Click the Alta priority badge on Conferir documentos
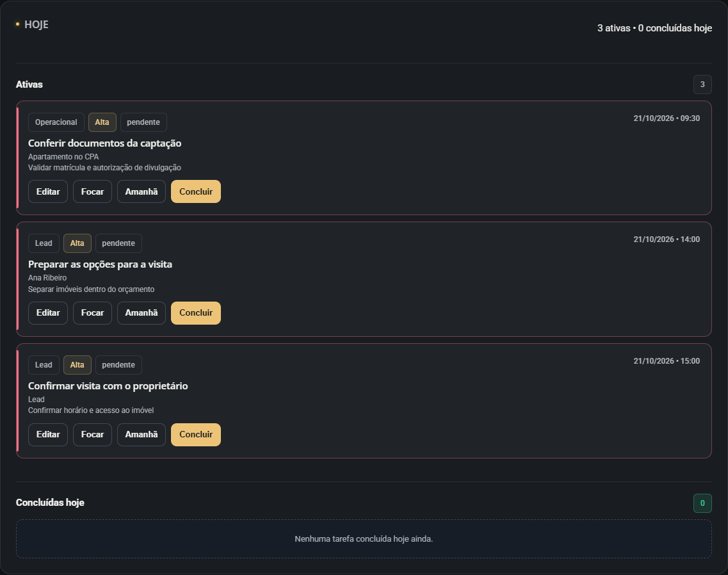Image resolution: width=728 pixels, height=575 pixels. tap(102, 122)
